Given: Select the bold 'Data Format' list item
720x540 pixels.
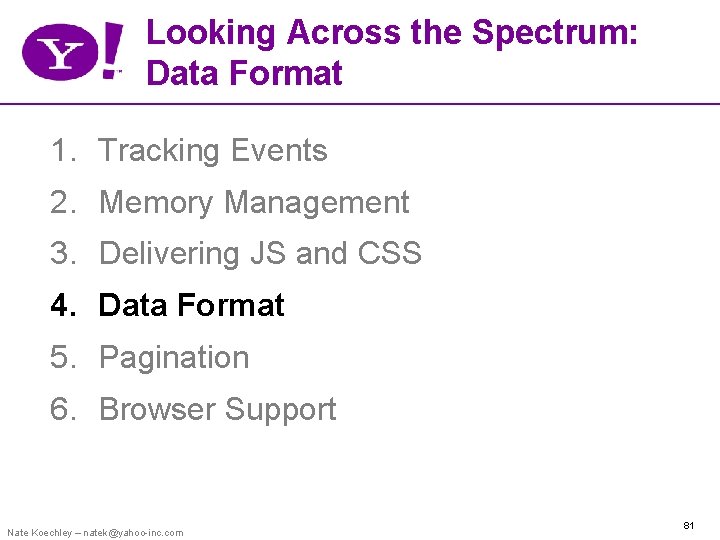Looking at the screenshot, I should click(x=192, y=306).
